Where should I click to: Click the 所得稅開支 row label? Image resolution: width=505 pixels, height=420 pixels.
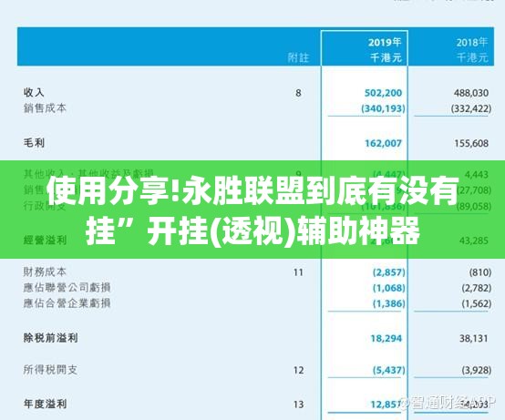pyautogui.click(x=50, y=370)
